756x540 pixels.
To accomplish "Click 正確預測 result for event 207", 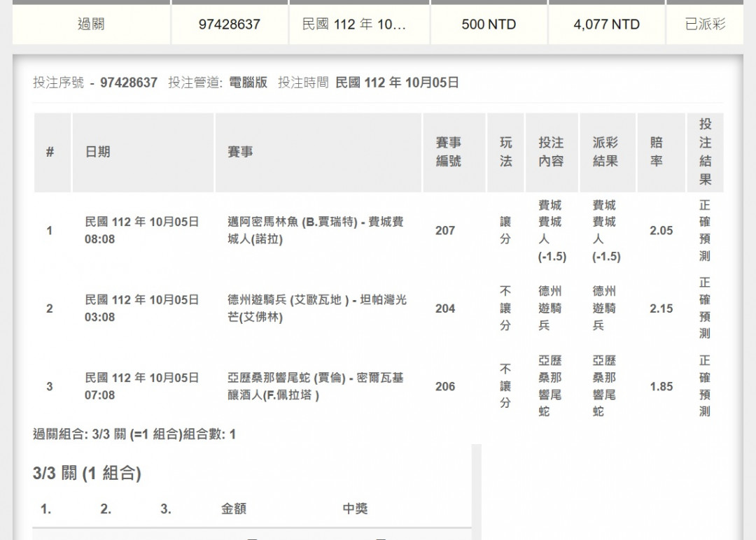I will pyautogui.click(x=705, y=230).
